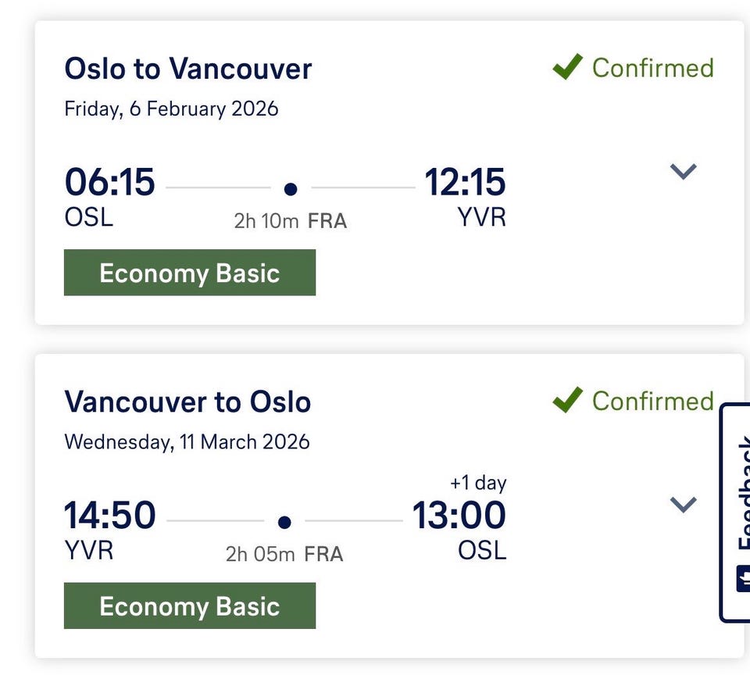This screenshot has width=750, height=700.
Task: Select the outbound Economy Basic badge
Action: [x=190, y=273]
